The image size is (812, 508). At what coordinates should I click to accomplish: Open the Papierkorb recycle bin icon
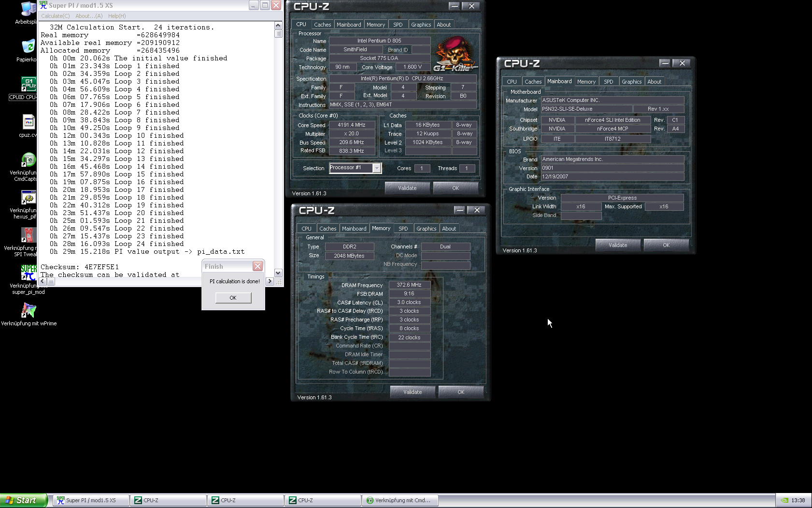(x=28, y=46)
